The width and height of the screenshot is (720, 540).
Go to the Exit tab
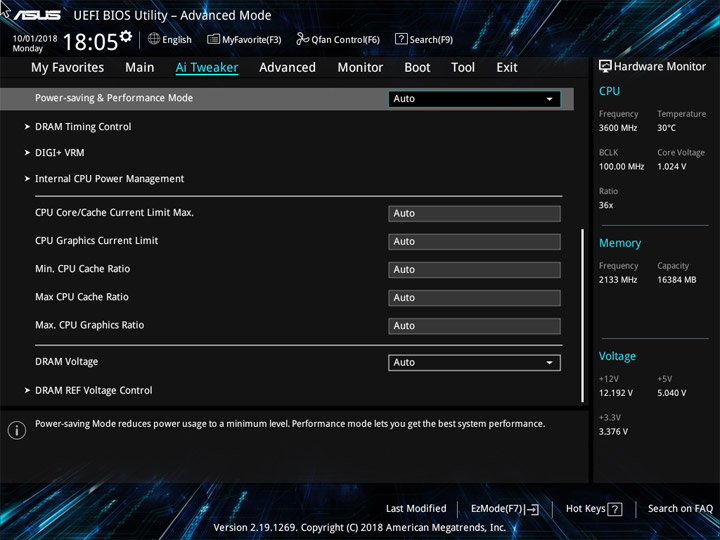click(507, 68)
